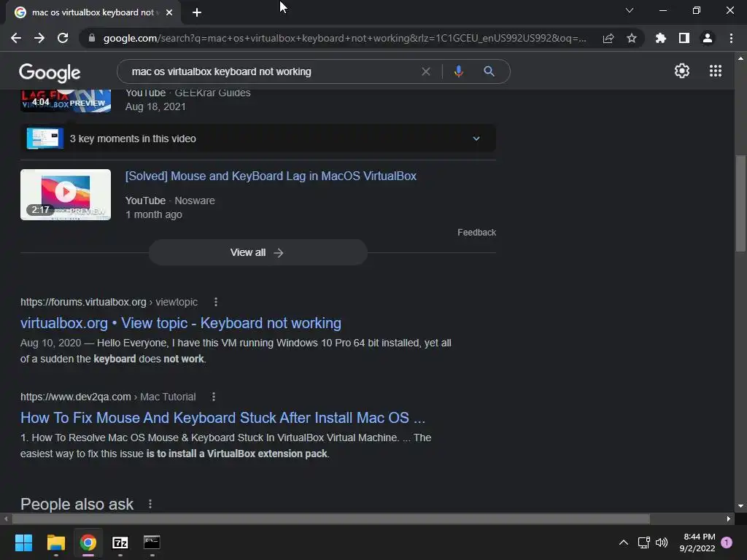Viewport: 747px width, 560px height.
Task: Click into the Google search input field
Action: [x=271, y=71]
